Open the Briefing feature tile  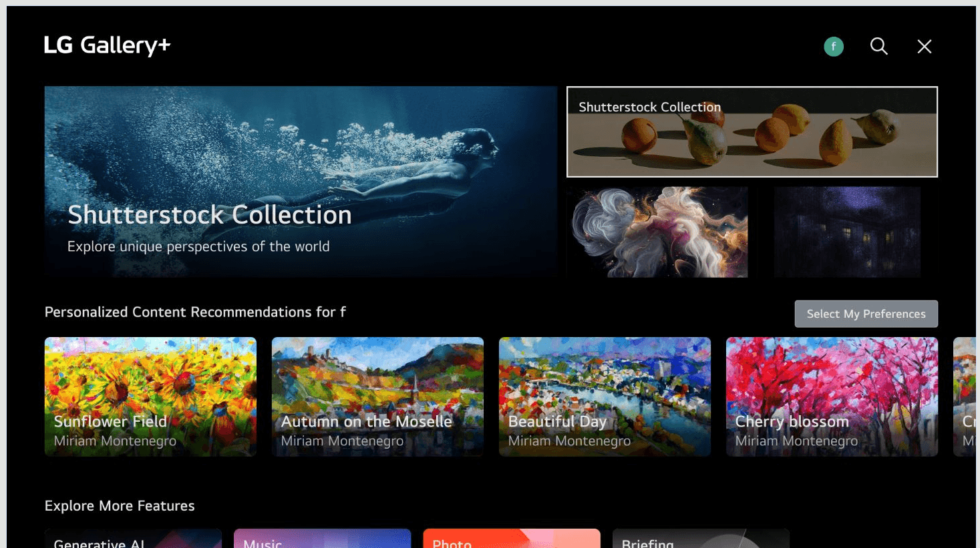[x=700, y=538]
